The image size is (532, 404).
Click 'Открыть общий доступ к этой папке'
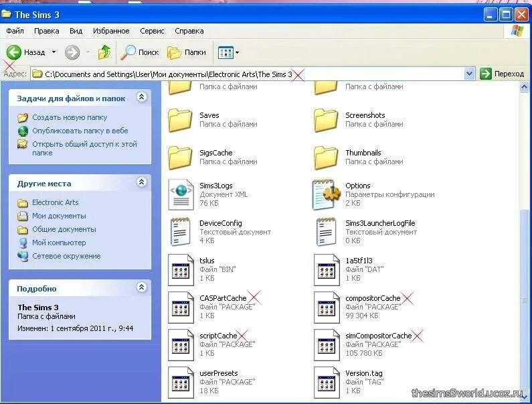pyautogui.click(x=84, y=149)
